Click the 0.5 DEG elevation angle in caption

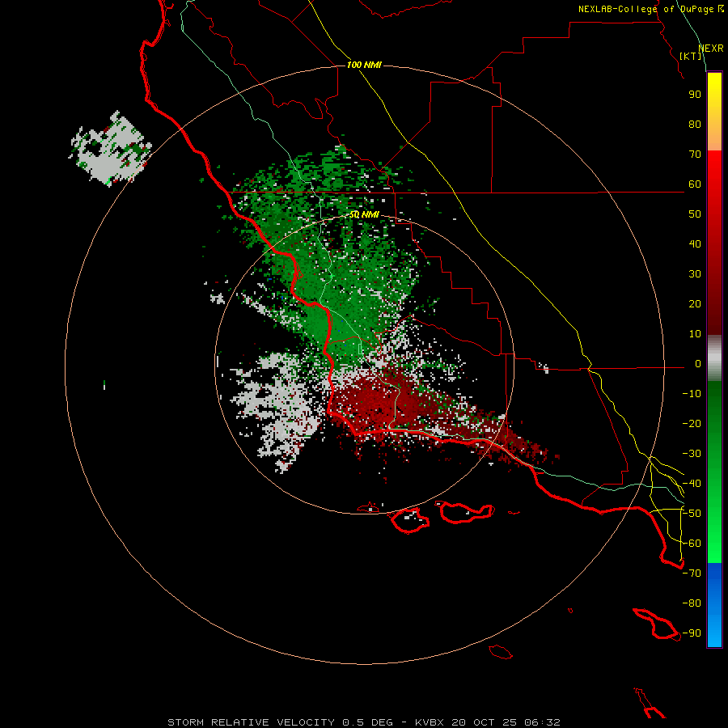click(x=368, y=722)
